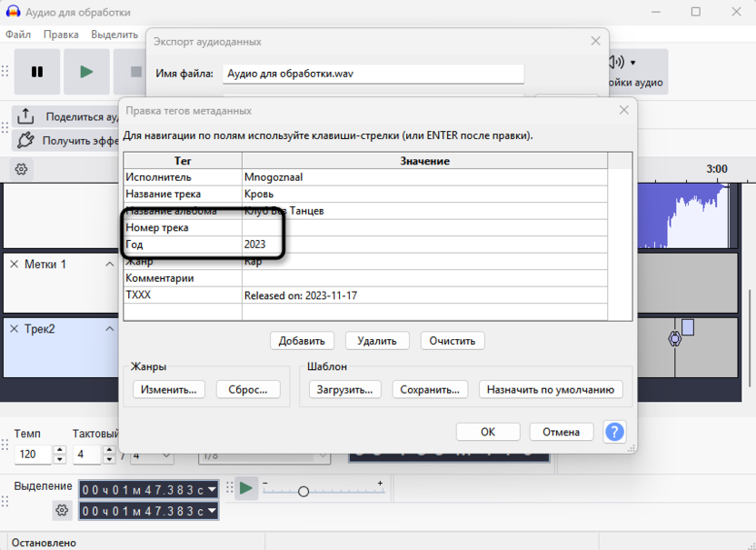Click Сохранить... template button

click(430, 389)
